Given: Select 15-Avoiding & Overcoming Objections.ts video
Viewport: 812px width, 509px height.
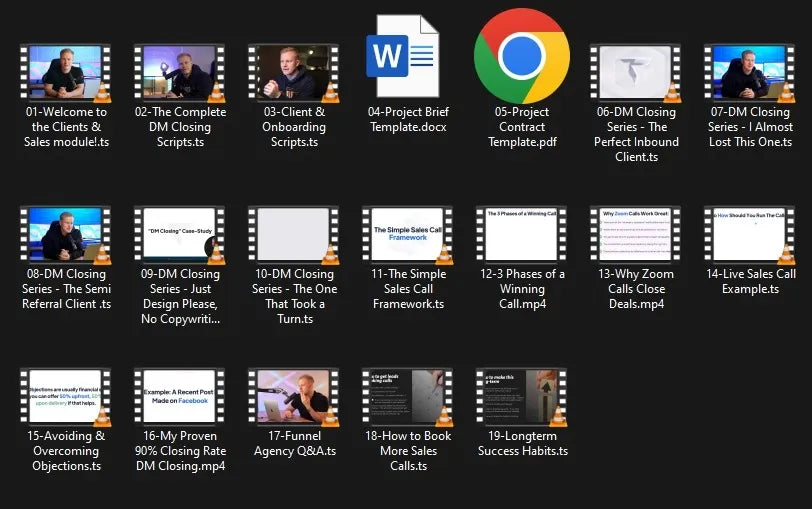Looking at the screenshot, I should 65,396.
